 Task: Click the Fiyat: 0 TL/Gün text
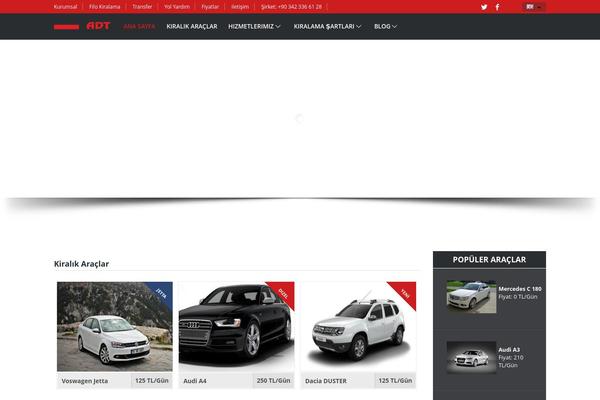point(518,297)
